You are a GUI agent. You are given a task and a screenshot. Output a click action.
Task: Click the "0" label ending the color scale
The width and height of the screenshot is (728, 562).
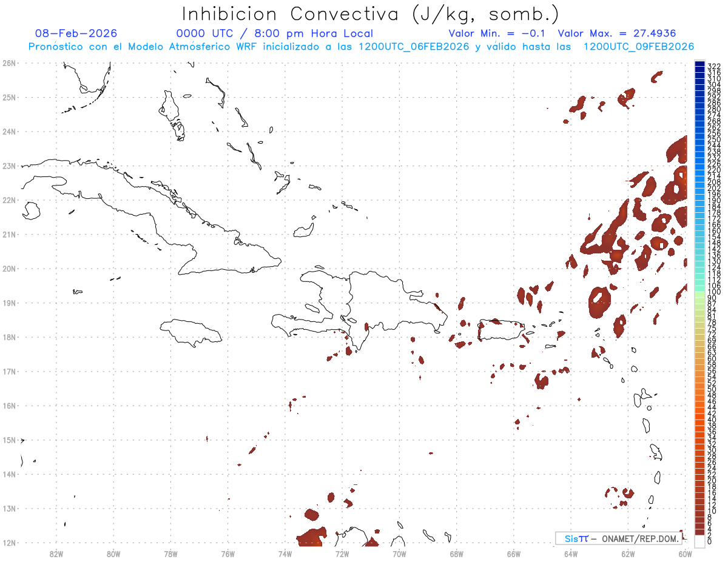tap(710, 541)
